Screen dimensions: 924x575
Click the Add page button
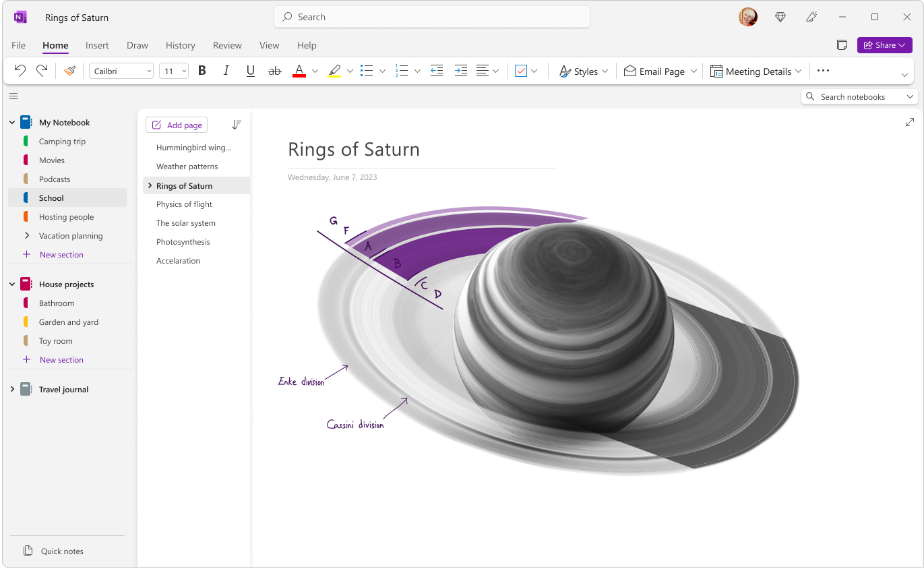tap(177, 125)
